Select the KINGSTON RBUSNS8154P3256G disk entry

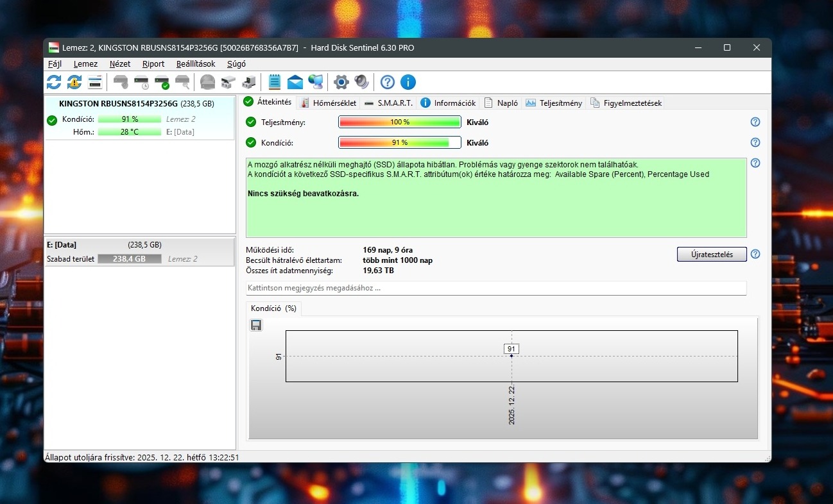pyautogui.click(x=139, y=117)
